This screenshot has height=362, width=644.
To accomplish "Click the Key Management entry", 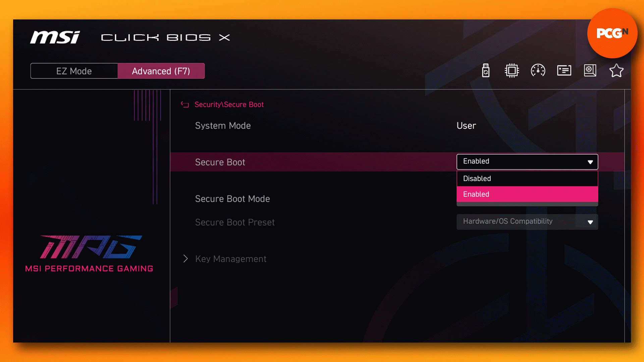I will (231, 259).
